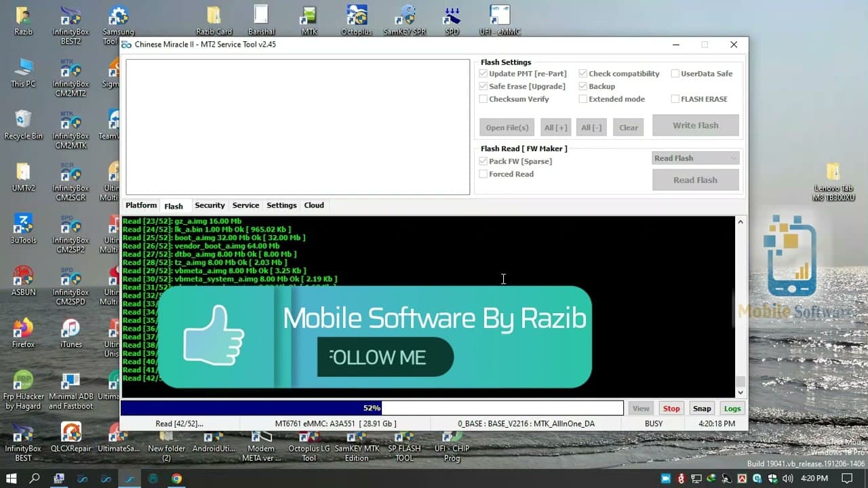Launch Octoplus desktop shortcut
Image resolution: width=868 pixels, height=488 pixels.
coord(357,20)
